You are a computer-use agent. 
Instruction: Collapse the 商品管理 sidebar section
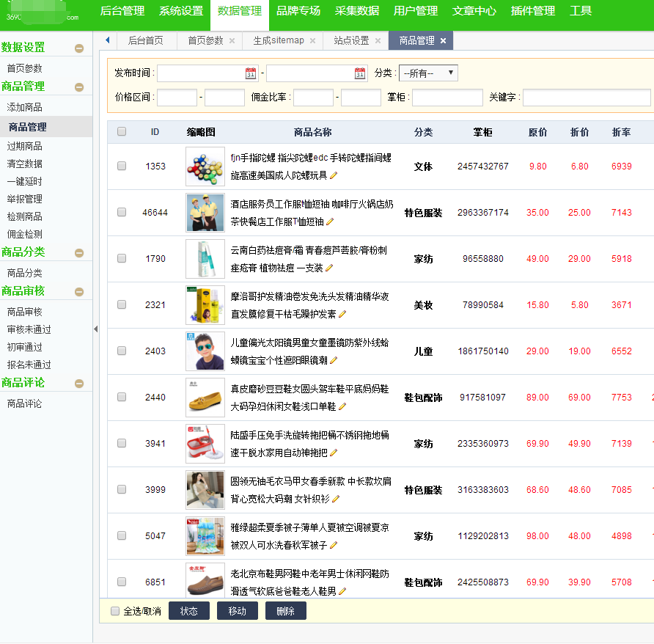pos(79,86)
